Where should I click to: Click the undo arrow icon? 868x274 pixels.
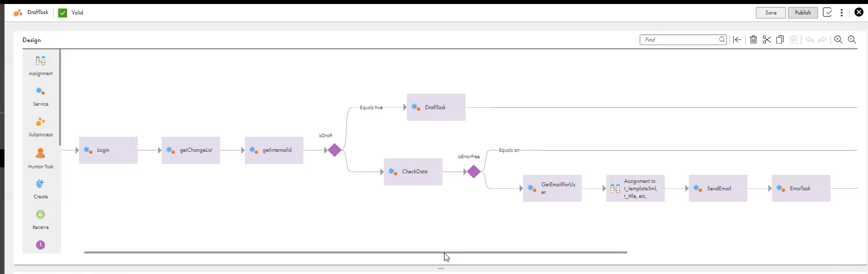[x=809, y=40]
